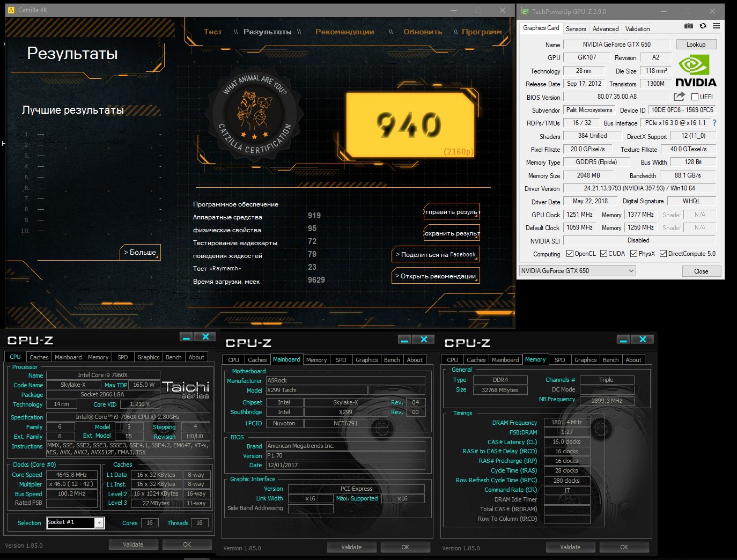Minimize the CPU-Z Mainboard window
This screenshot has height=560, width=737.
405,340
